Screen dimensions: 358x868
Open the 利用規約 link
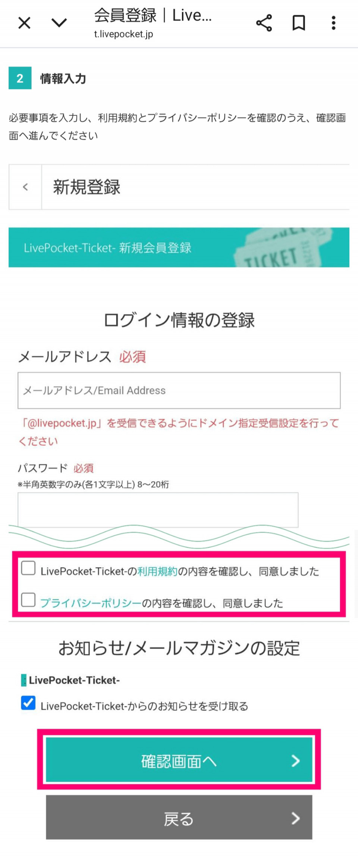point(157,571)
